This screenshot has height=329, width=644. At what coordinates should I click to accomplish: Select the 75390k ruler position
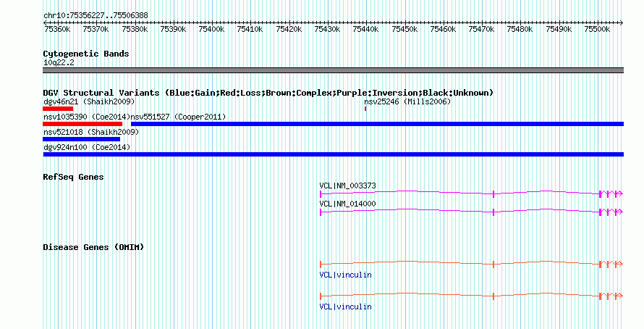tap(173, 29)
